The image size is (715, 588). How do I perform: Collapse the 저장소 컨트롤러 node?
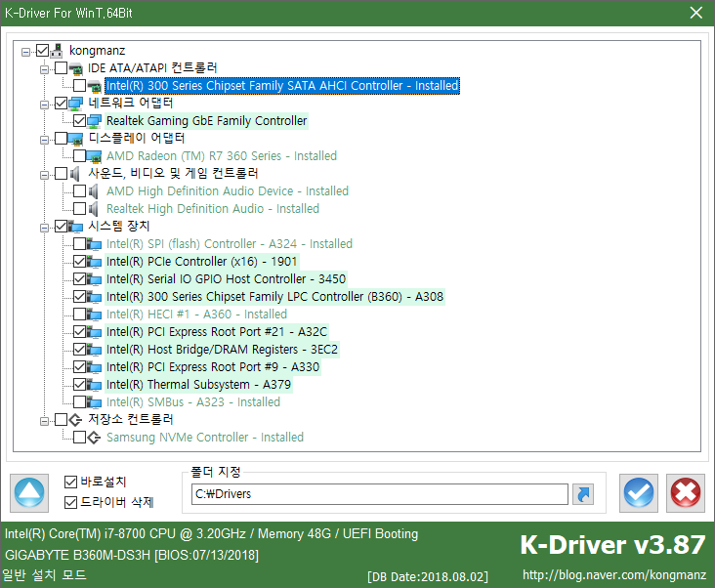click(x=44, y=421)
